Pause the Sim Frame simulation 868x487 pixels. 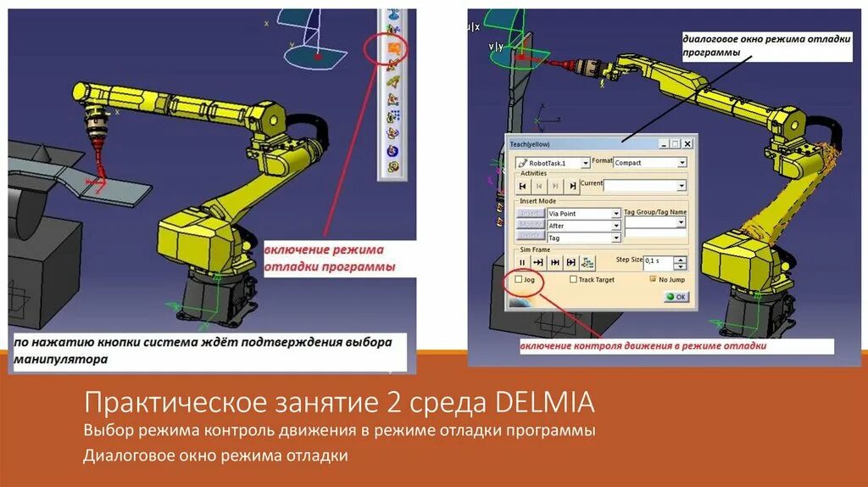click(x=522, y=263)
